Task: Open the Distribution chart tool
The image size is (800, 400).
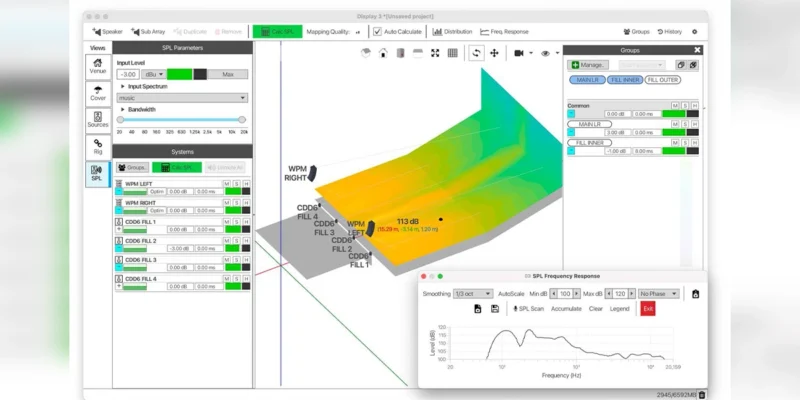Action: (x=453, y=32)
